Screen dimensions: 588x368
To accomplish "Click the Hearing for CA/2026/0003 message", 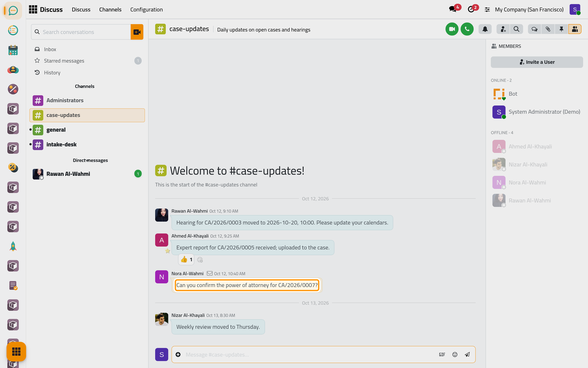I will pyautogui.click(x=282, y=223).
